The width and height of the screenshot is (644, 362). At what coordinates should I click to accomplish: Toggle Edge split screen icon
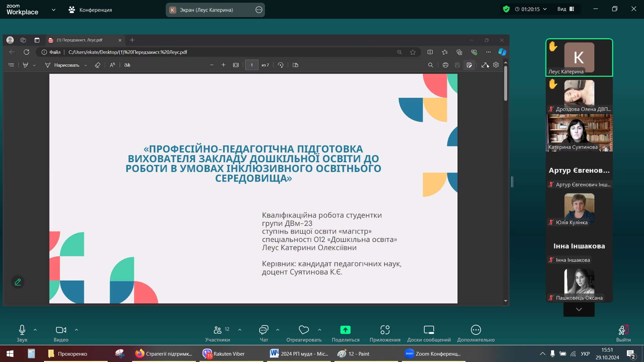tap(430, 52)
